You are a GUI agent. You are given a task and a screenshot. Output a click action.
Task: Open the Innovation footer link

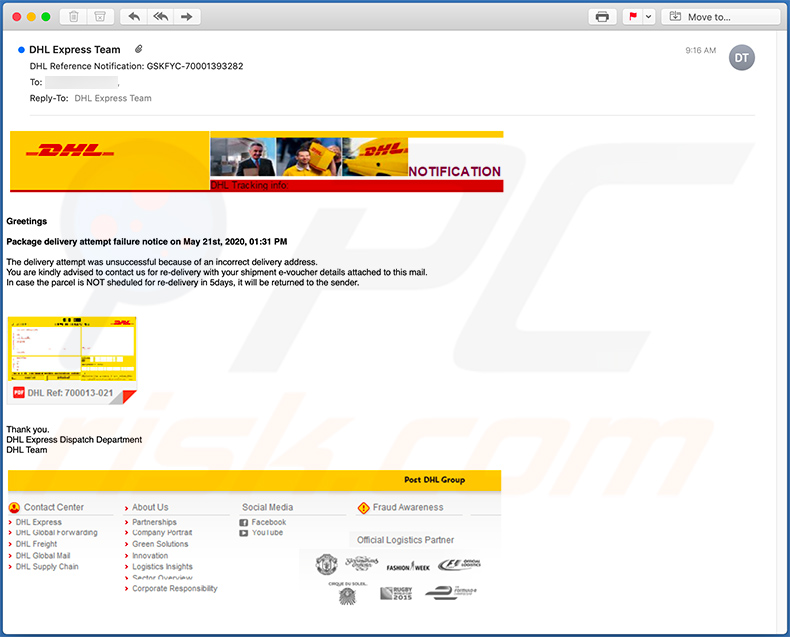pyautogui.click(x=150, y=555)
